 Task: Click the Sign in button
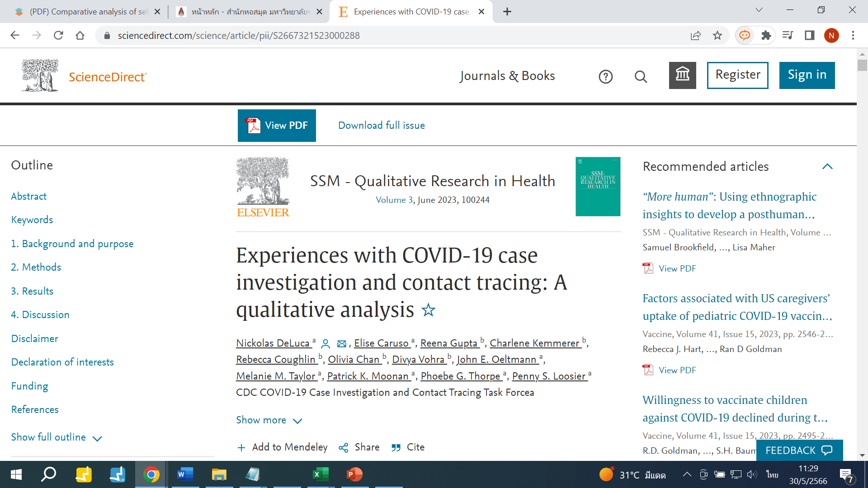(x=807, y=75)
